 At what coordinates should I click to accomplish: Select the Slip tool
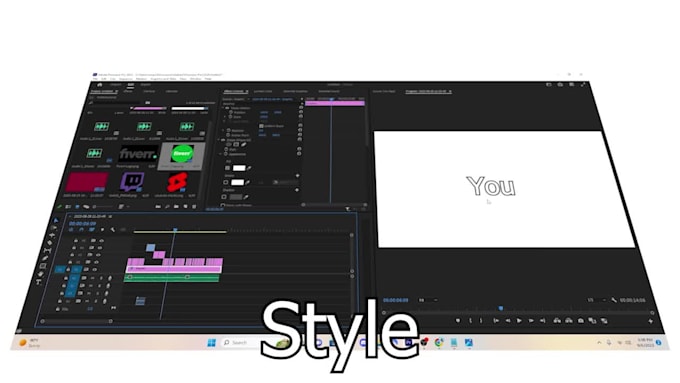point(48,251)
